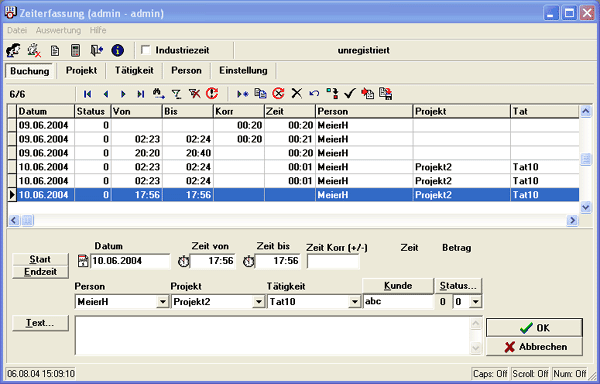
Task: Confirm with black checkmark icon
Action: (350, 93)
